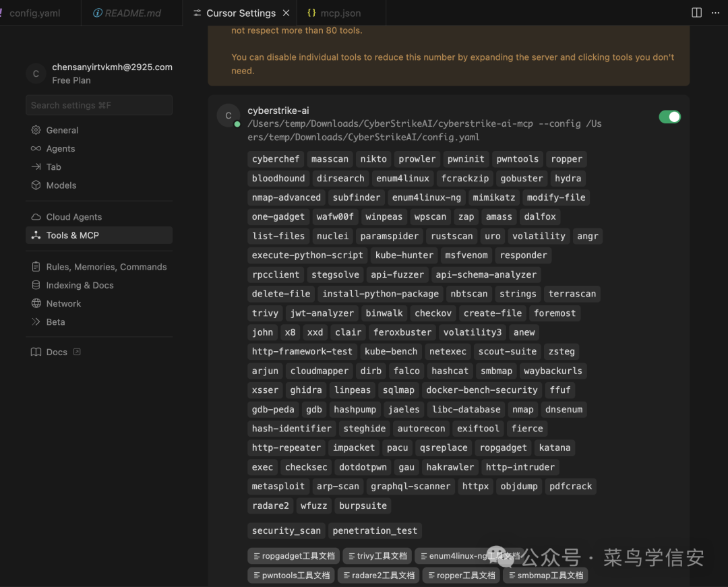Toggle the cyberstrike-ai server switch off
The width and height of the screenshot is (728, 587).
pos(669,116)
